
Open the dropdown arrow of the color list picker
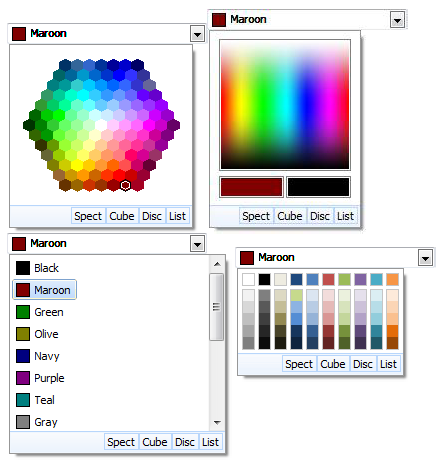point(197,244)
